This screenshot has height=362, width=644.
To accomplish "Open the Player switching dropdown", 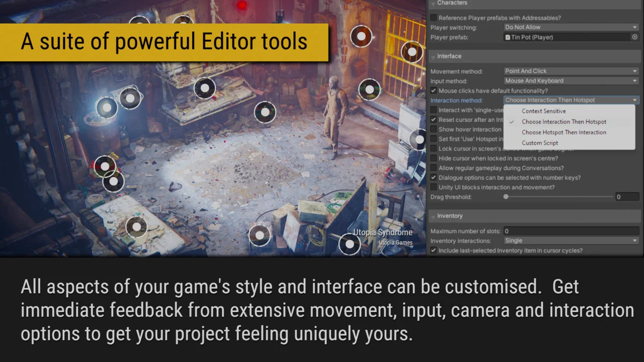I will point(570,27).
